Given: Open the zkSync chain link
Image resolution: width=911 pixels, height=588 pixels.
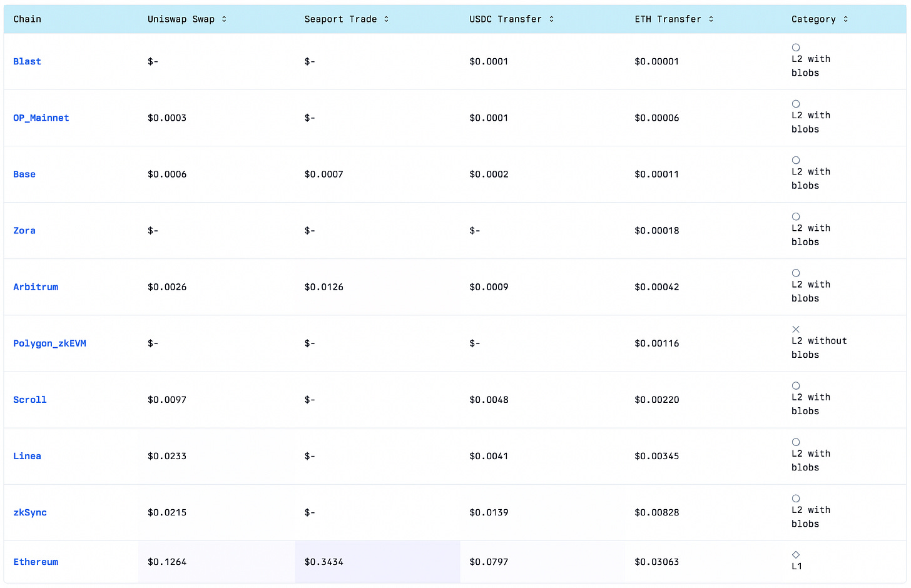Looking at the screenshot, I should coord(30,512).
